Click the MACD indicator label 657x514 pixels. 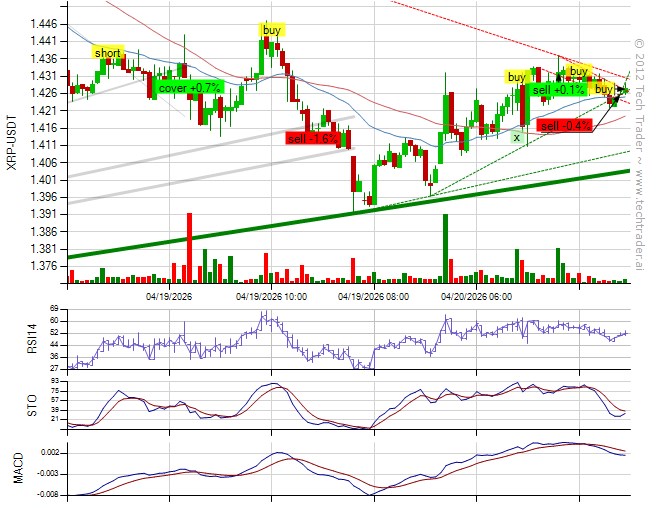[x=18, y=468]
